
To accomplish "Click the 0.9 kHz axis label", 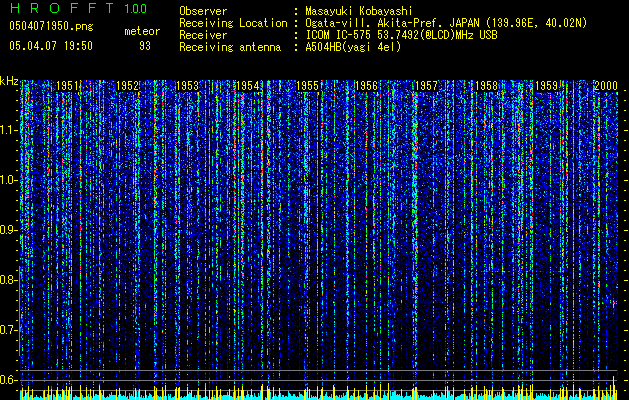I will click(7, 230).
